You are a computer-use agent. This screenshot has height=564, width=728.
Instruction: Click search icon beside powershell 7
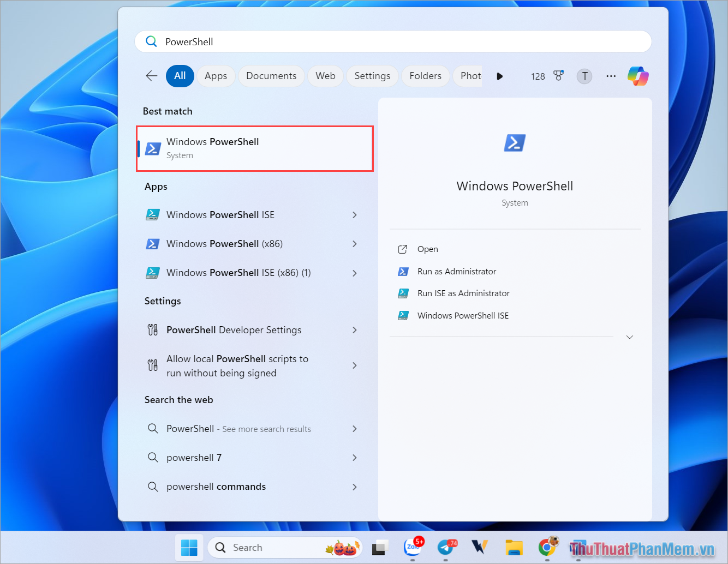pos(153,457)
